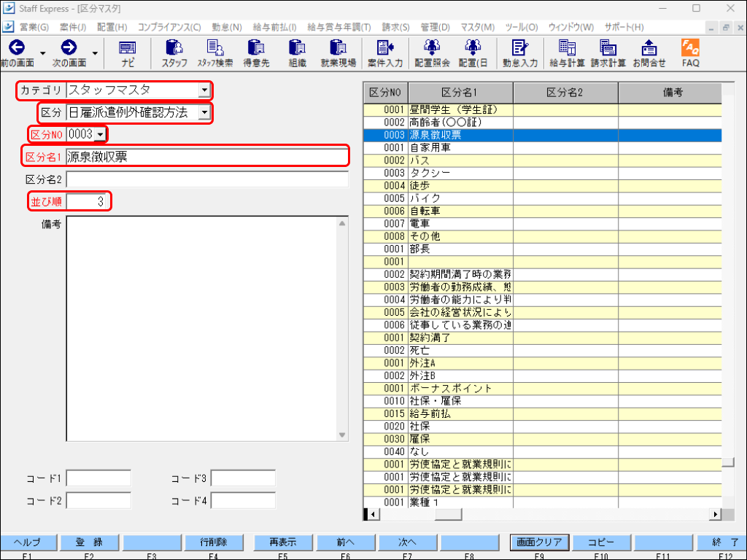Expand the 次の画面 history dropdown arrow
The image size is (747, 560).
95,52
